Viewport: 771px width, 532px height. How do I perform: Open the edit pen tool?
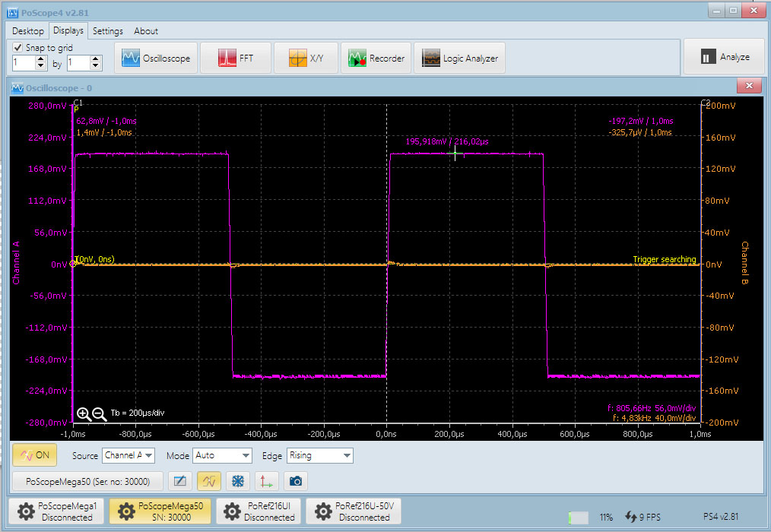[x=180, y=480]
